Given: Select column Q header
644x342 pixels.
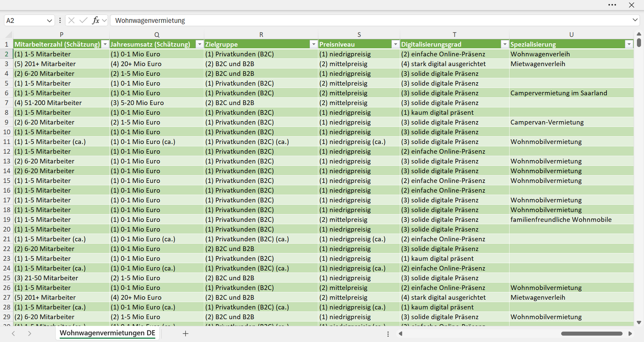Looking at the screenshot, I should [157, 35].
